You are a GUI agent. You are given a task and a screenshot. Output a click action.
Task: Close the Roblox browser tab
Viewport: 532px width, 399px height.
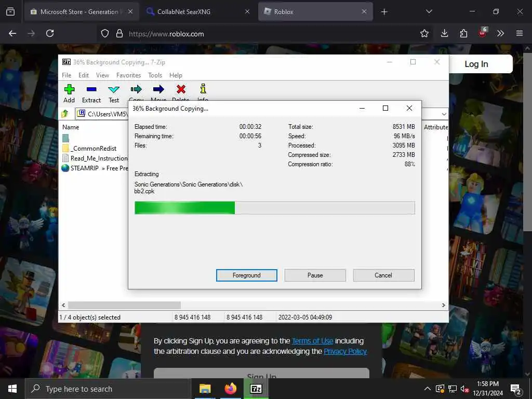coord(364,11)
